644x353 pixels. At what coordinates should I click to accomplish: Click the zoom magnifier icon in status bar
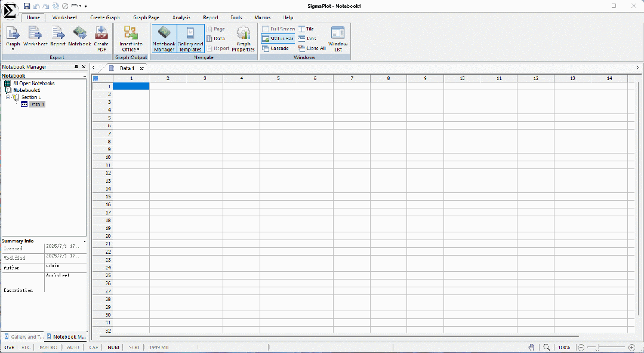point(546,347)
